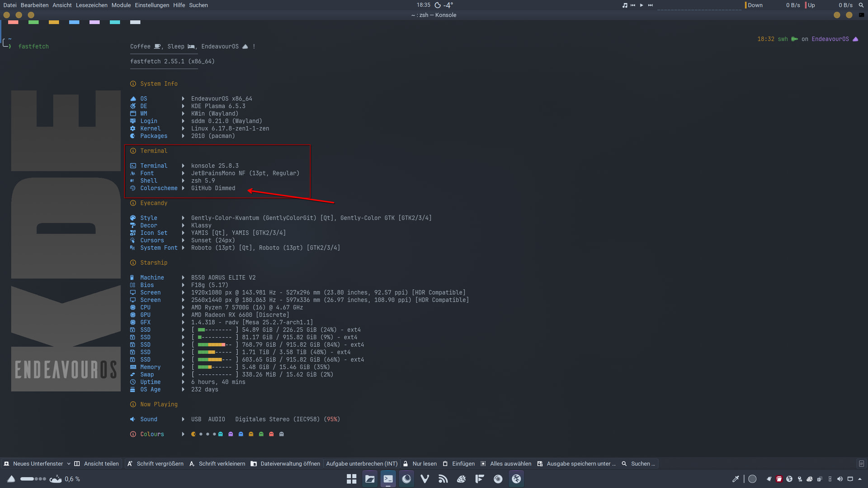Toggle the volume icon in the system tray
Screen dimensions: 868x488
[x=840, y=479]
